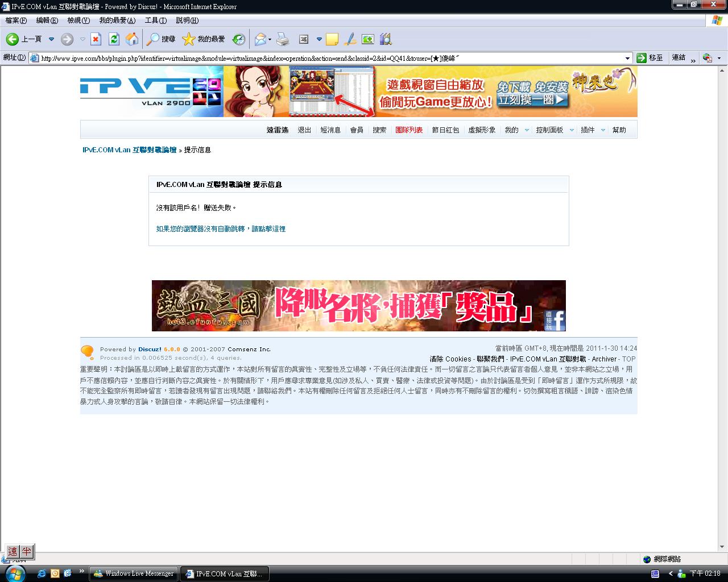This screenshot has width=728, height=582.
Task: Click the 退出 logout link
Action: pos(304,130)
